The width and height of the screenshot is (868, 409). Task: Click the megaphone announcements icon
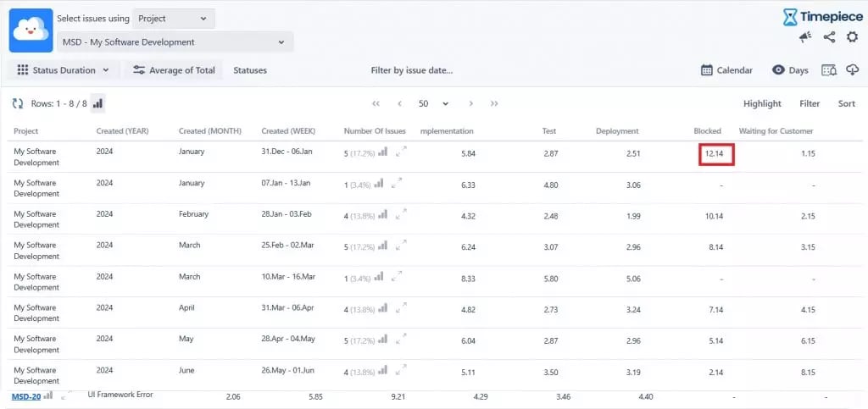pos(805,37)
